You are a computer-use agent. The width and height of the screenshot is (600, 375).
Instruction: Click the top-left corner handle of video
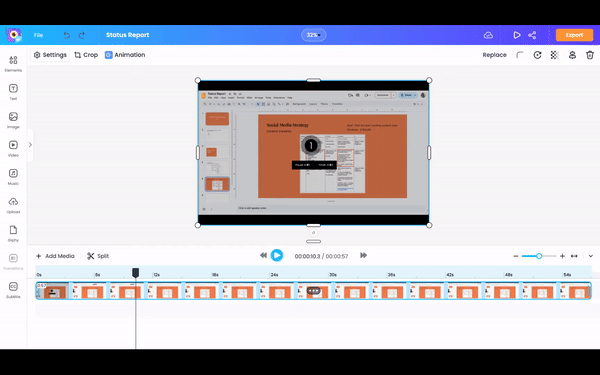(x=197, y=80)
